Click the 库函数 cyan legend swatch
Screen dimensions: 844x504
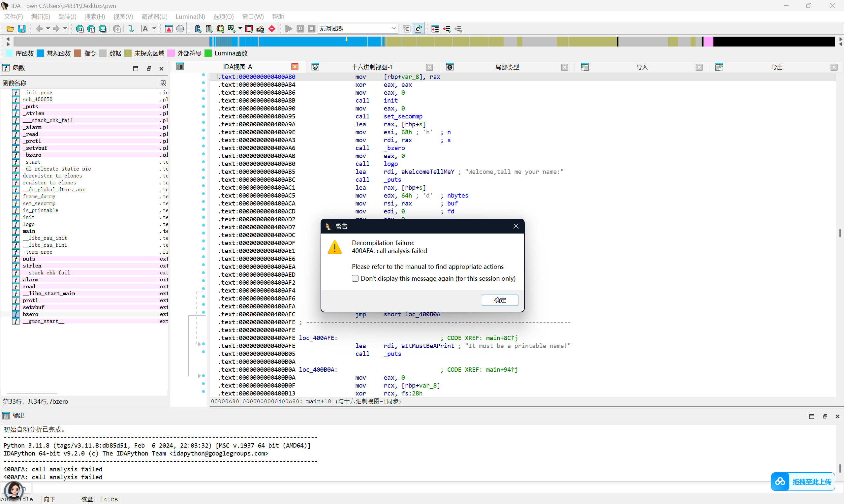click(x=10, y=53)
